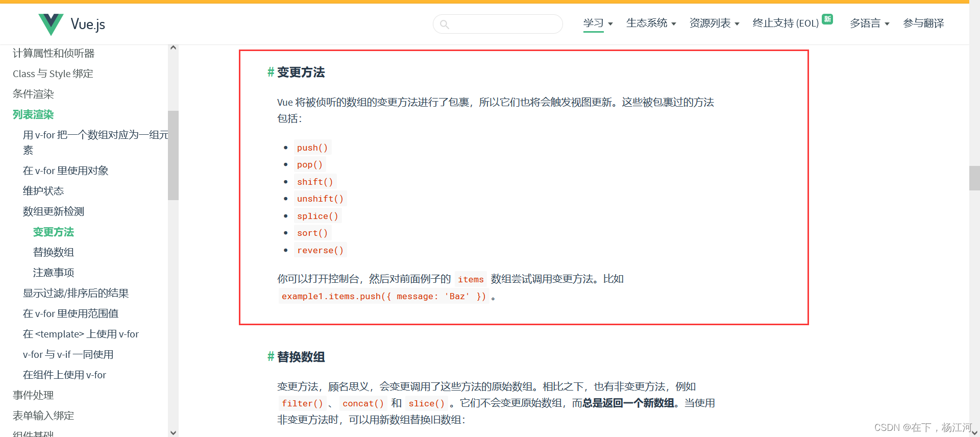Click the search magnifier icon

coord(444,24)
